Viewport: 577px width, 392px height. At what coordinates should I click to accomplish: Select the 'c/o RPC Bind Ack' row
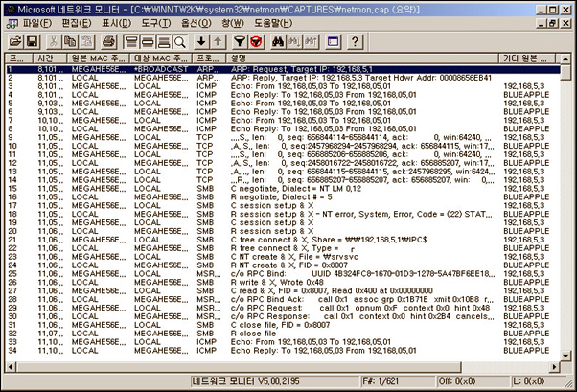tap(283, 299)
